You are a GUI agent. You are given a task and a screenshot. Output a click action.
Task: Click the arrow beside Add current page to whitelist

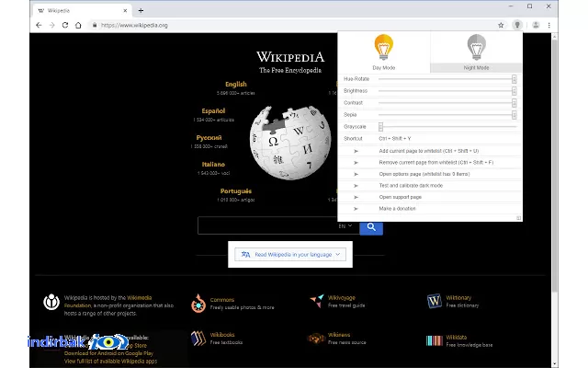click(356, 151)
